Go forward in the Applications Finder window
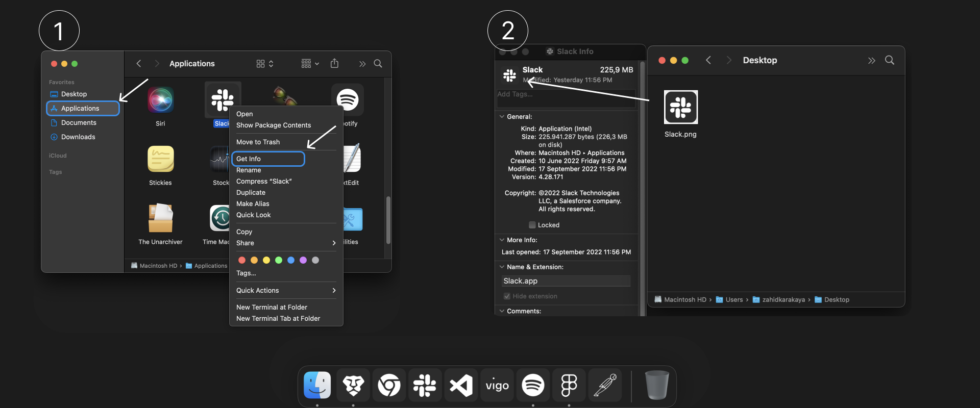The width and height of the screenshot is (980, 408). coord(157,63)
